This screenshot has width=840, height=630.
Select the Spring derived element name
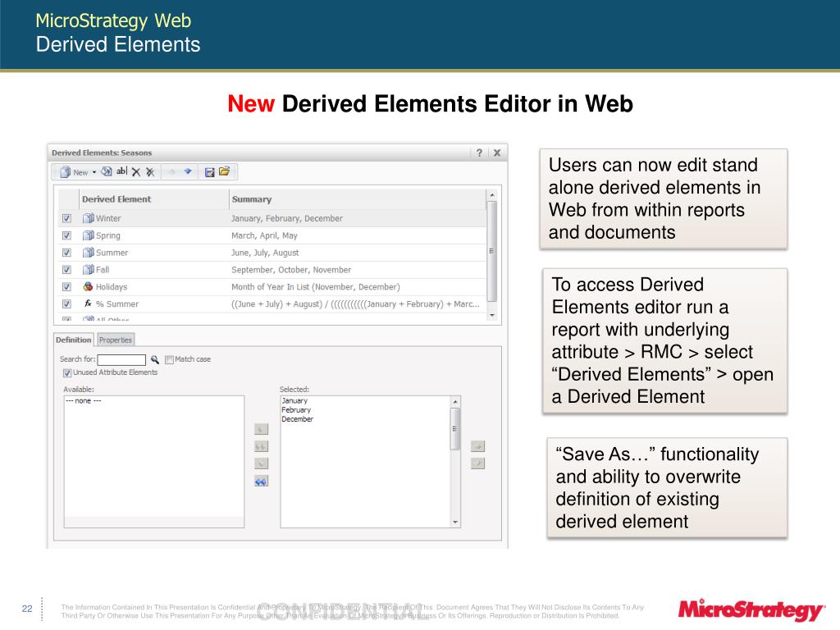point(107,235)
